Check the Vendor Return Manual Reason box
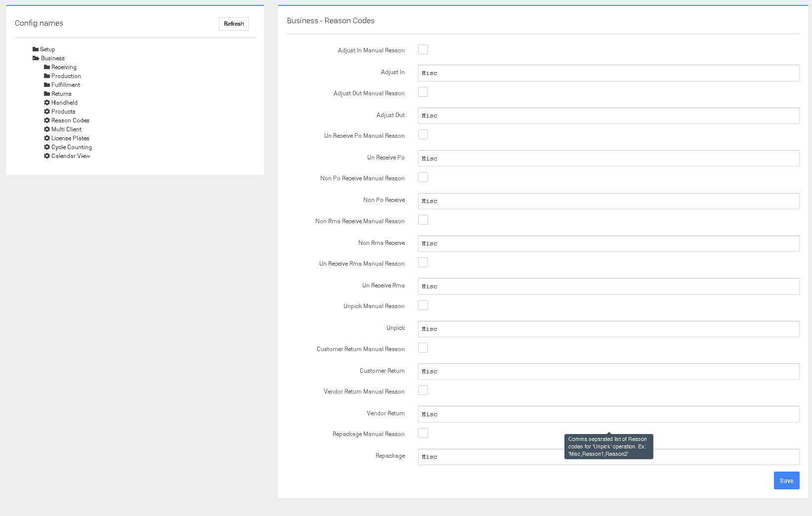 (423, 391)
